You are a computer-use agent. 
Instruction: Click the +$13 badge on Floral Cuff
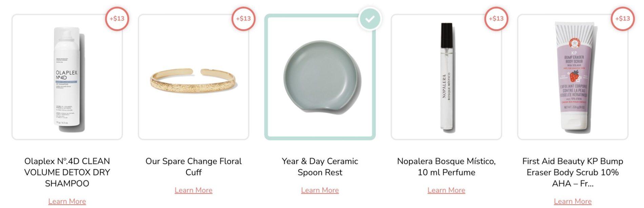[243, 19]
